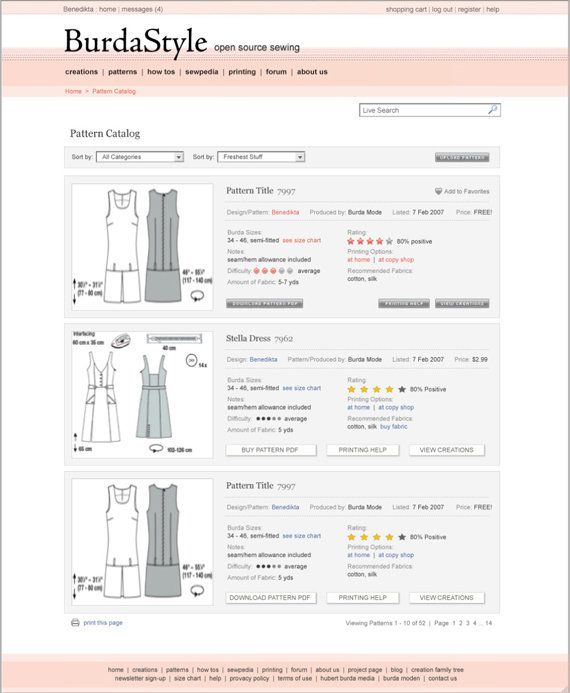This screenshot has width=570, height=693.
Task: Click at home printing link in first listing
Action: click(x=358, y=259)
